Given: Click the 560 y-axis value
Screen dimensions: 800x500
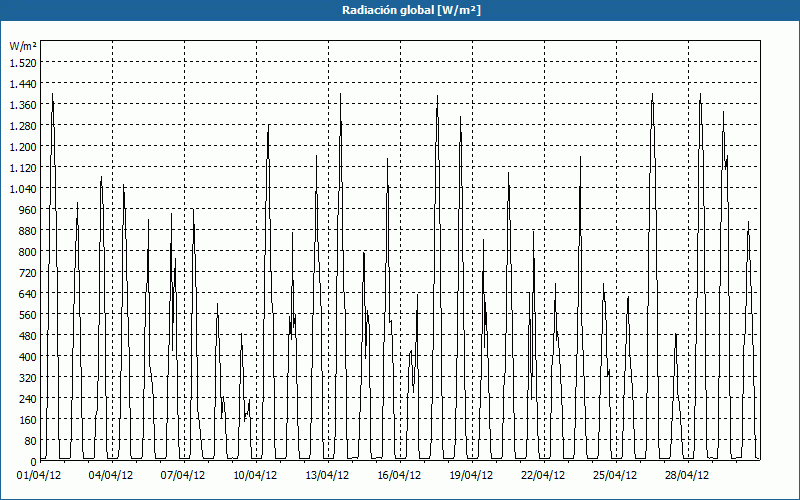Looking at the screenshot, I should (28, 315).
